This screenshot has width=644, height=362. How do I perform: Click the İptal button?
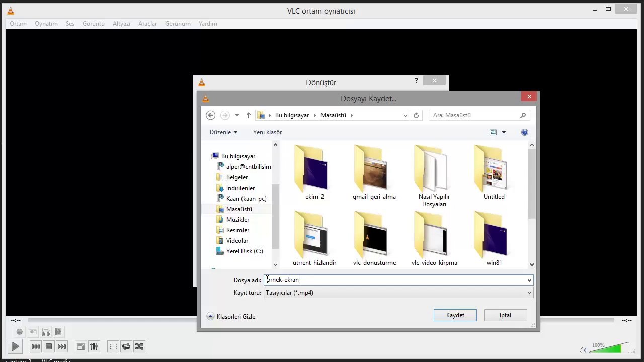point(506,315)
